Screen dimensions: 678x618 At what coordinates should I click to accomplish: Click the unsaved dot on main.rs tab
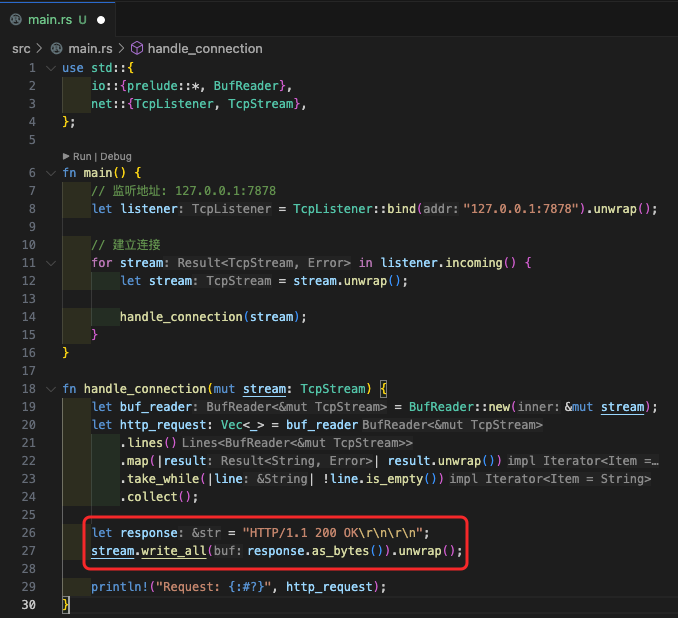(101, 20)
